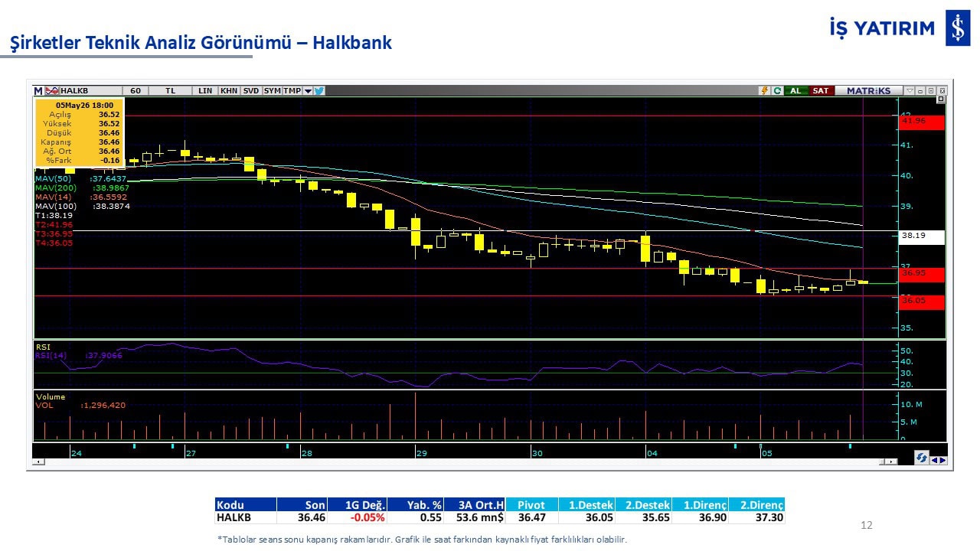Toggle LIN linear scale mode
Viewport: 980px width, 551px height.
(205, 90)
